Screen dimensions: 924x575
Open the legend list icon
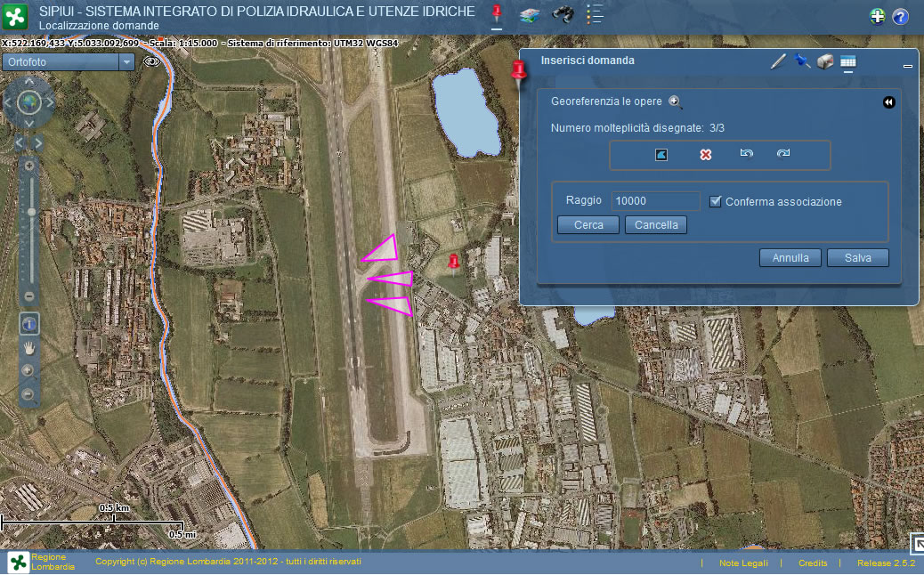point(595,14)
